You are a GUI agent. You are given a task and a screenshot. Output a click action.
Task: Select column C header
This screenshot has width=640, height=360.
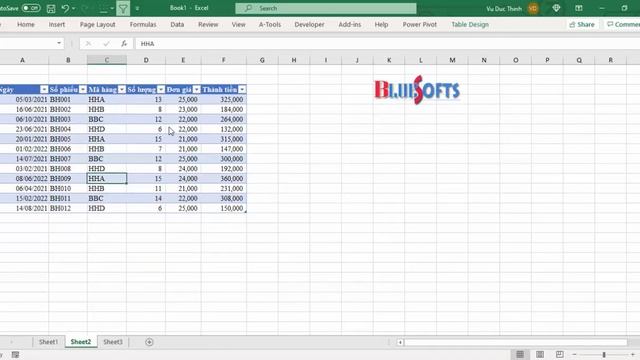[107, 60]
